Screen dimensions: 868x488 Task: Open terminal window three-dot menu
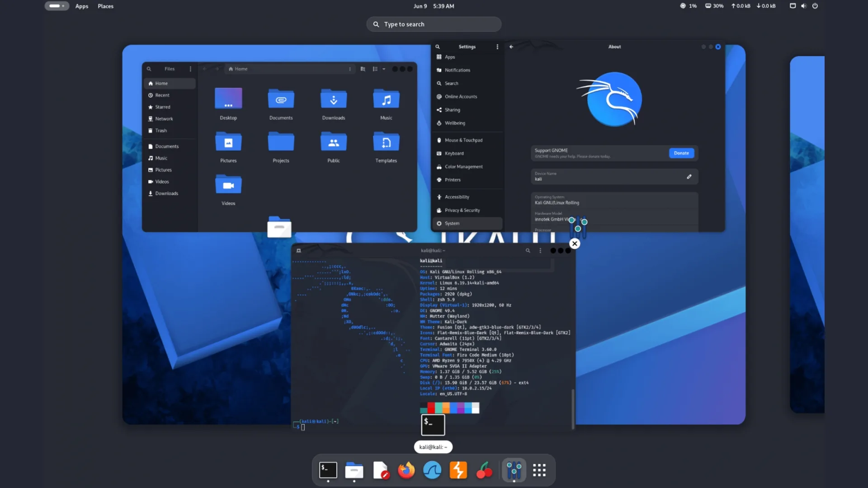pos(540,250)
